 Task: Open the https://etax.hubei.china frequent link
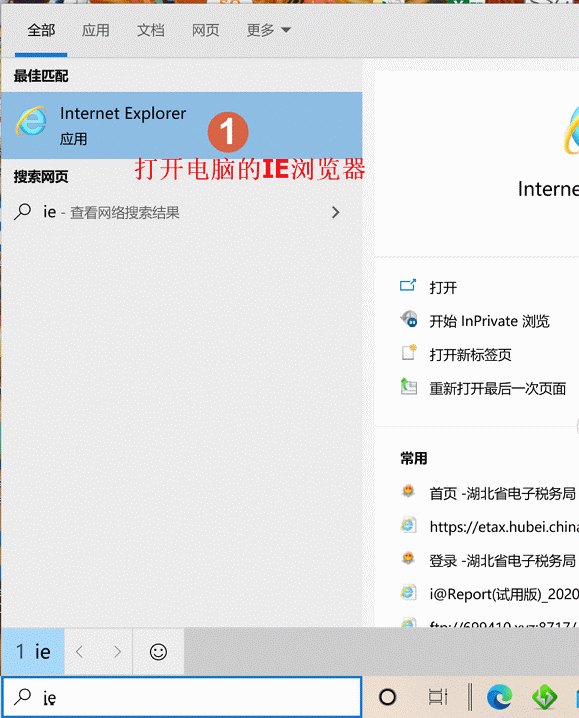click(504, 527)
